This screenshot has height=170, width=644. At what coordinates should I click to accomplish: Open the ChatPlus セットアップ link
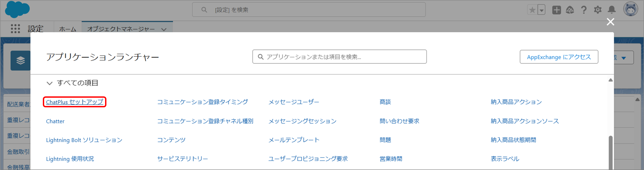(x=75, y=102)
